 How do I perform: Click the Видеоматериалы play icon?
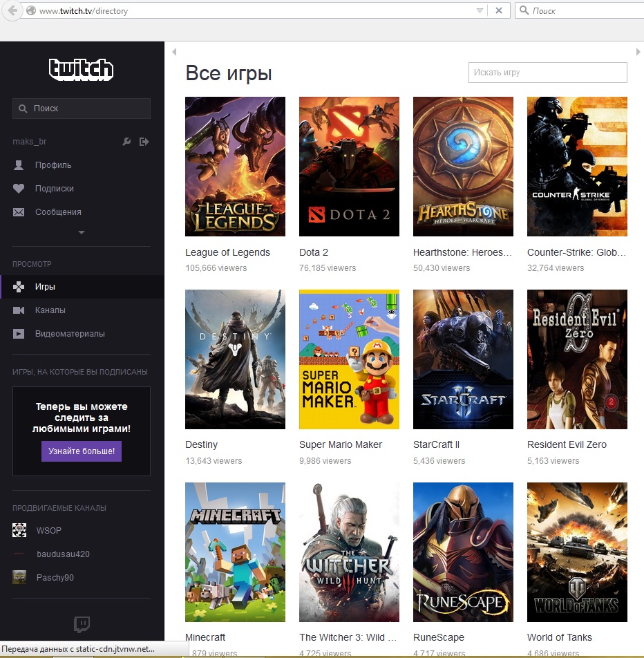tap(19, 334)
